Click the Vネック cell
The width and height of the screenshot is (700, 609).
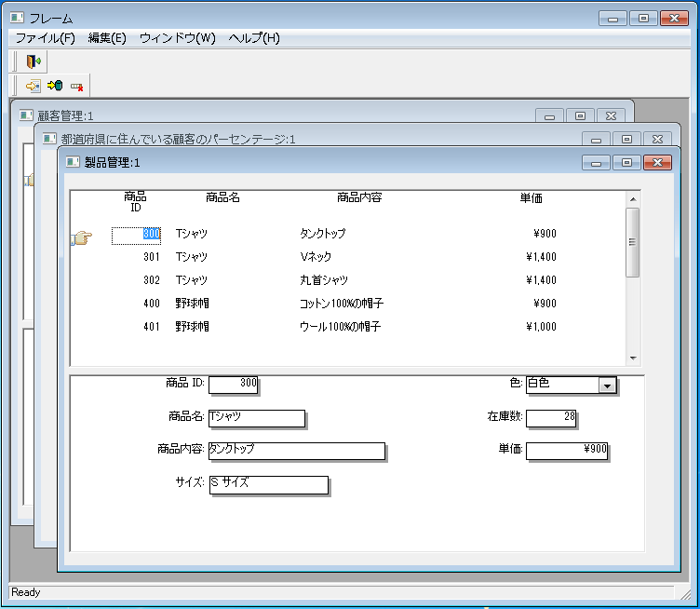pos(316,257)
